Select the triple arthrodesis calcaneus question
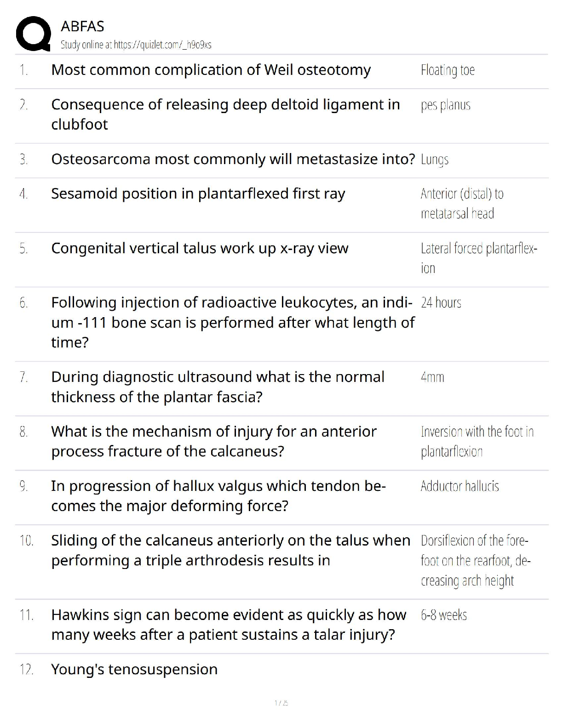The image size is (563, 728). coord(230,550)
